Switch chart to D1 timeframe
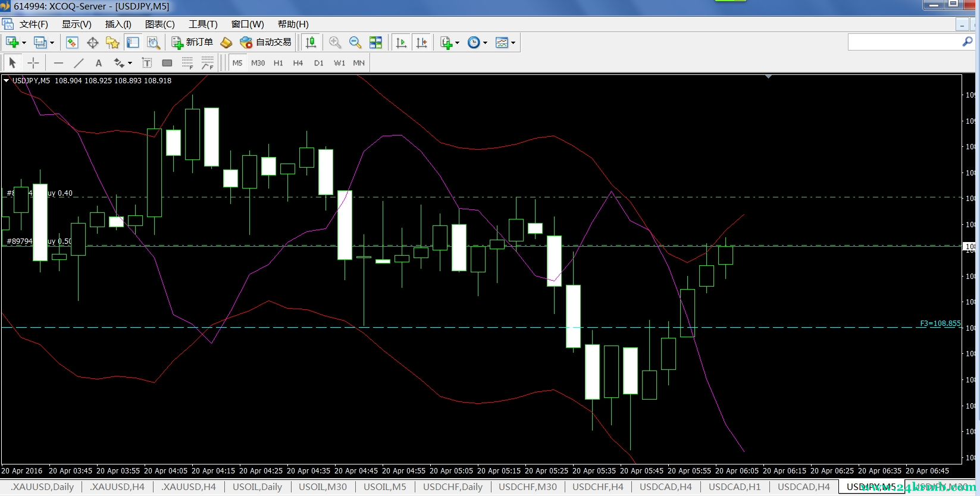The width and height of the screenshot is (980, 496). [319, 63]
